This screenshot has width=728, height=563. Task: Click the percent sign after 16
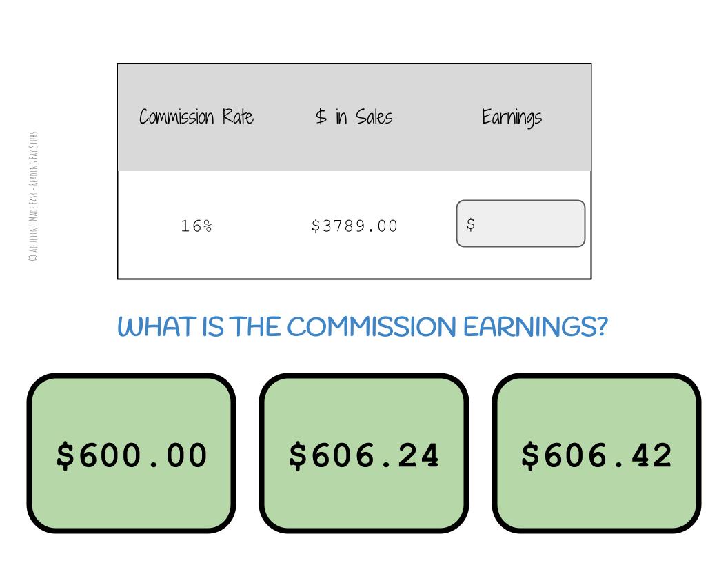click(x=207, y=226)
